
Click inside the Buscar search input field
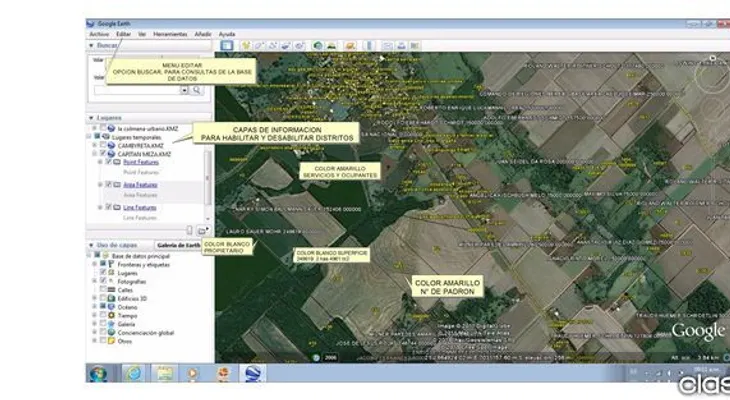pos(137,90)
